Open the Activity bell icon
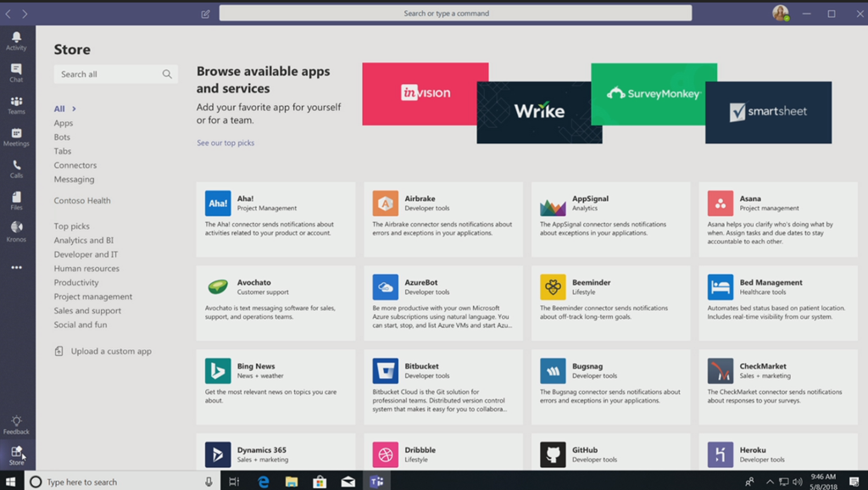 coord(16,41)
